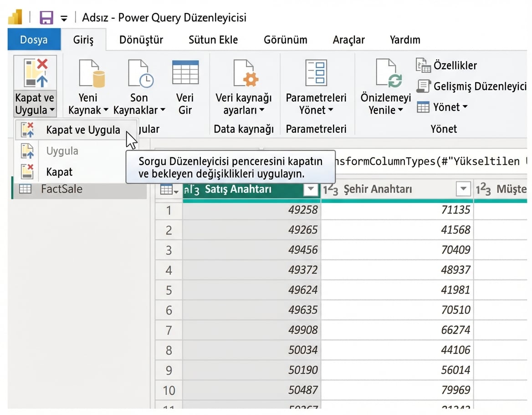Click the Yönet table icon
This screenshot has height=415, width=532.
coord(423,107)
